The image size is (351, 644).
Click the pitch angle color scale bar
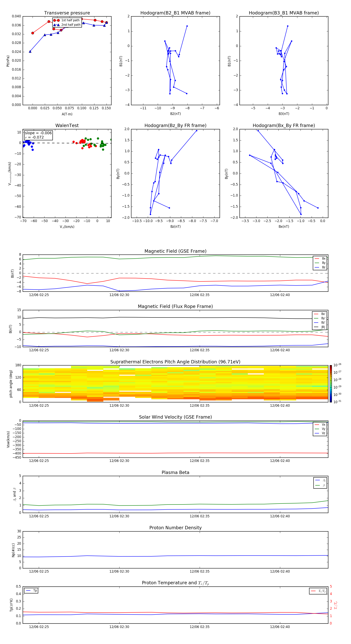pos(331,384)
